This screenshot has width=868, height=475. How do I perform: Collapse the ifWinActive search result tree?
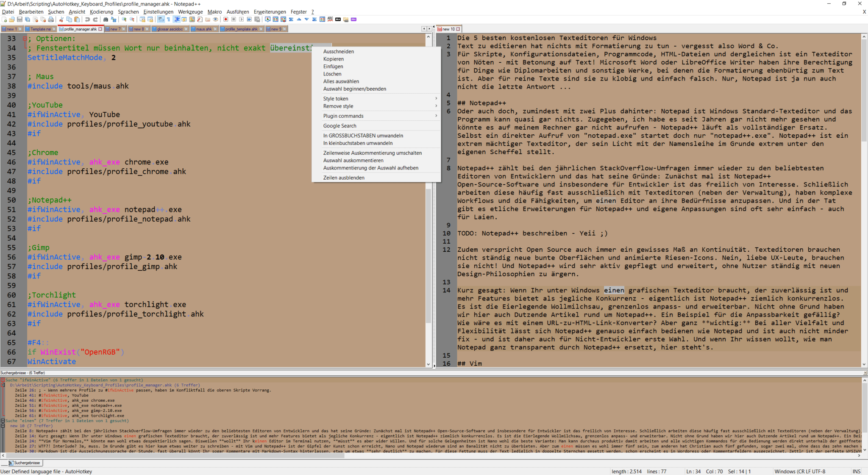coord(3,380)
